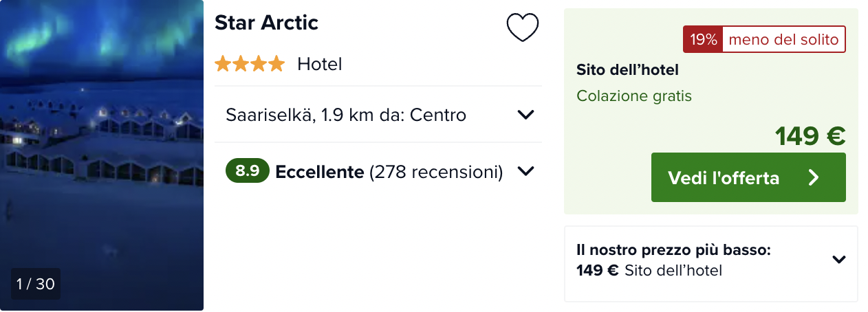Click the Vedi l'offerta button
This screenshot has width=868, height=312.
point(748,178)
